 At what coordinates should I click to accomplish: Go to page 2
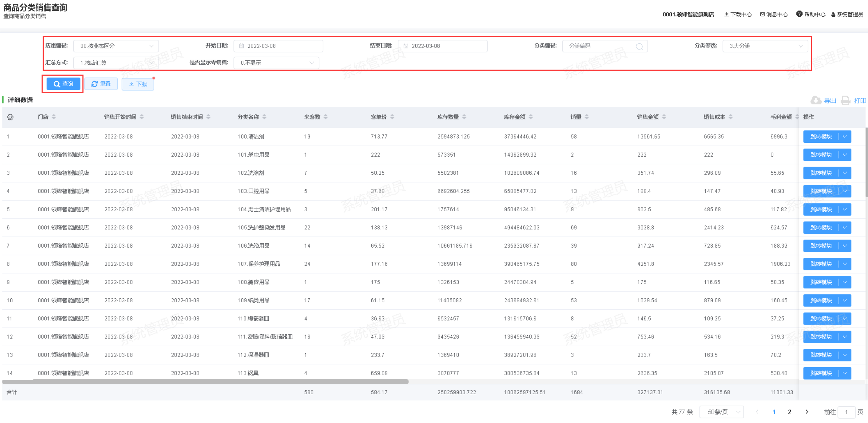pyautogui.click(x=789, y=412)
